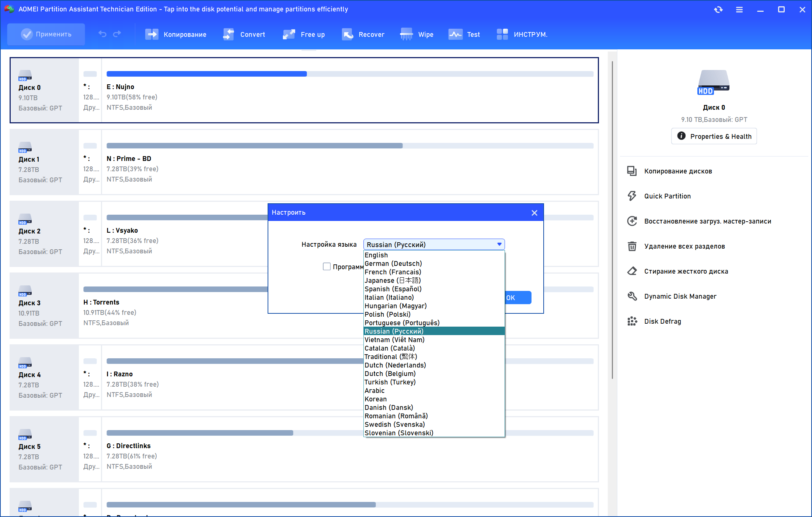This screenshot has height=517, width=812.
Task: Pick Traditional Chinese option
Action: point(434,356)
